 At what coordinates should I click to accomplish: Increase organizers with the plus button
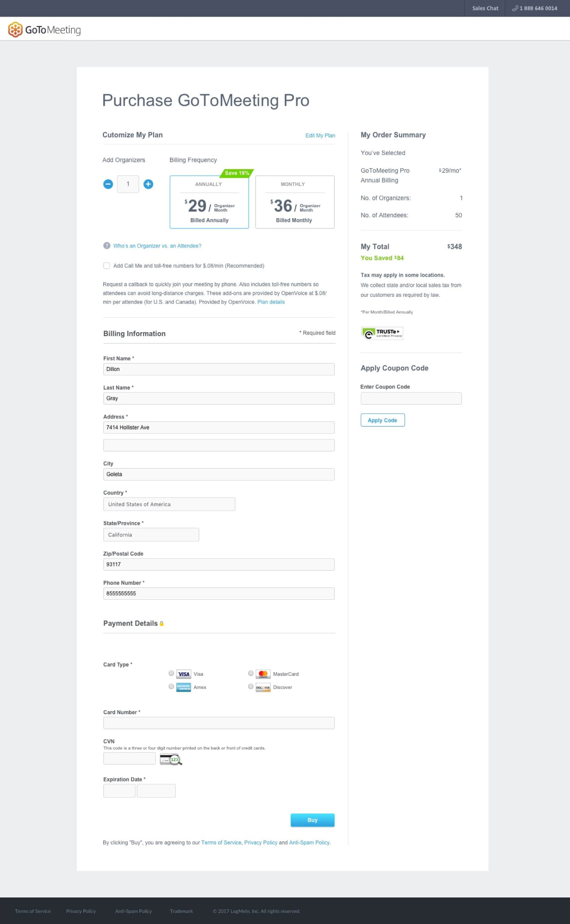(148, 184)
